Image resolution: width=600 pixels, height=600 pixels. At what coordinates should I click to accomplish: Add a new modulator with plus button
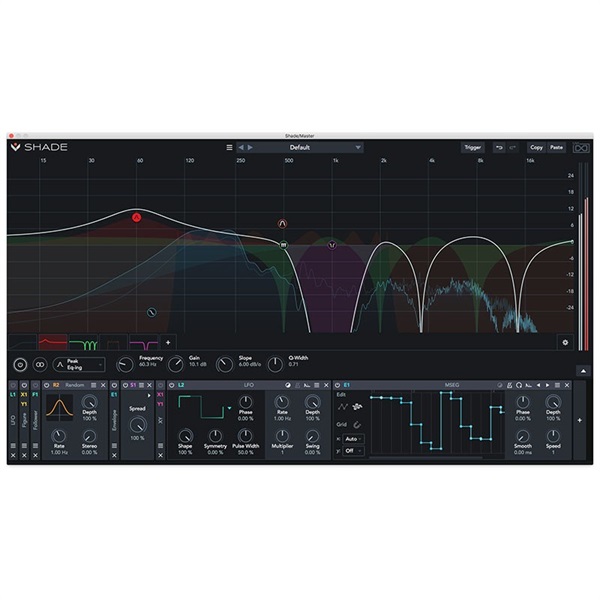pos(580,421)
